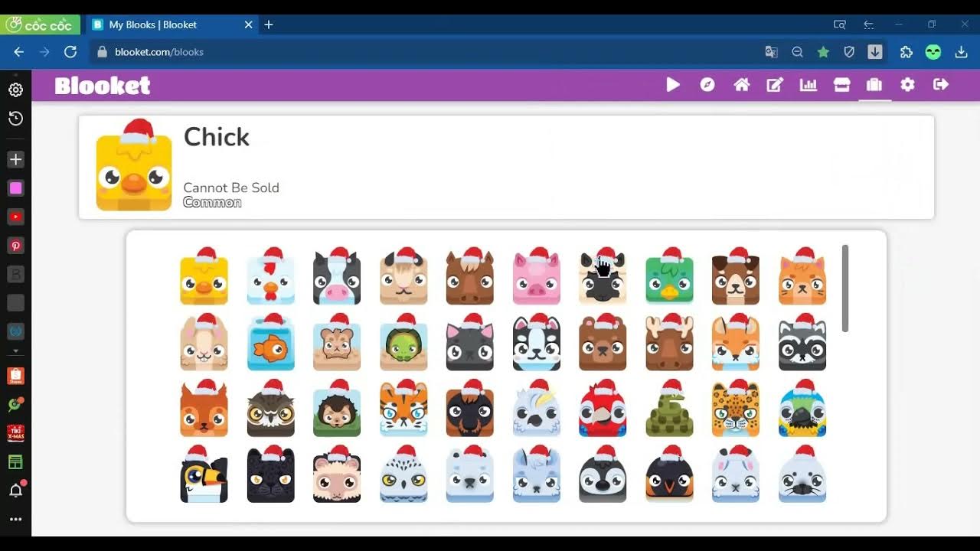Select the Fox blook

click(x=736, y=342)
